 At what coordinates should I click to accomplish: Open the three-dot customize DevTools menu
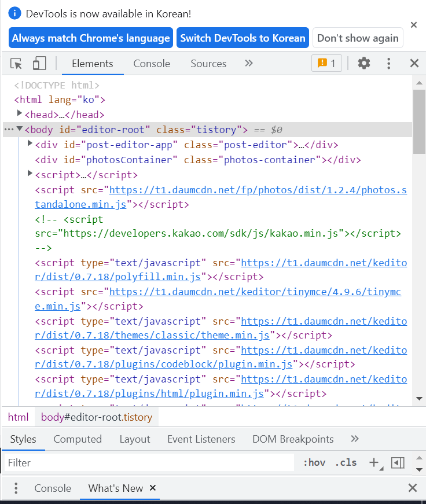tap(389, 63)
